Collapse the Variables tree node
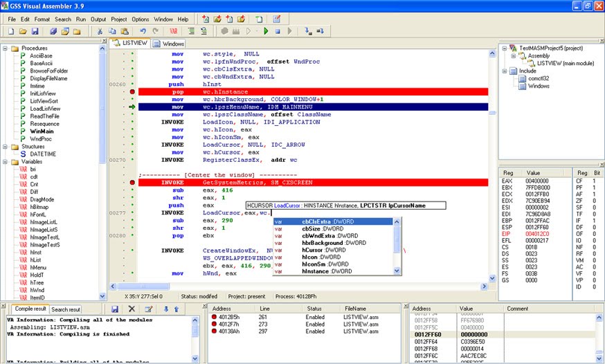This screenshot has width=605, height=364. (x=6, y=162)
